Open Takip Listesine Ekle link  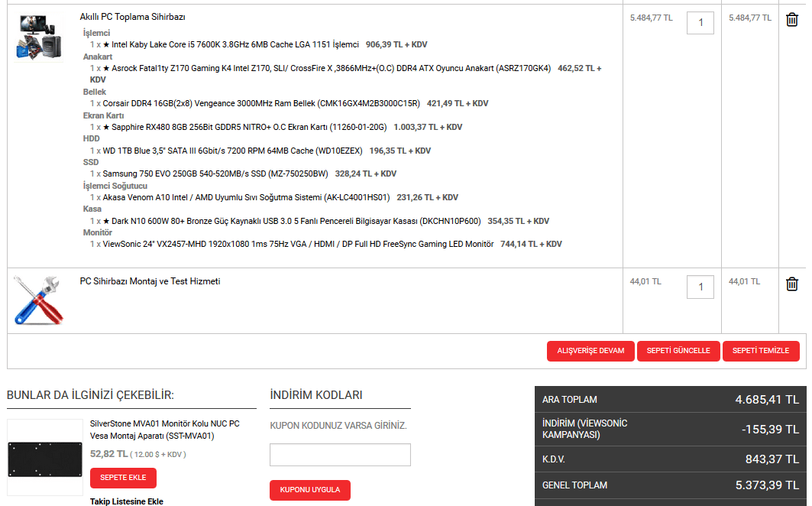[x=126, y=501]
